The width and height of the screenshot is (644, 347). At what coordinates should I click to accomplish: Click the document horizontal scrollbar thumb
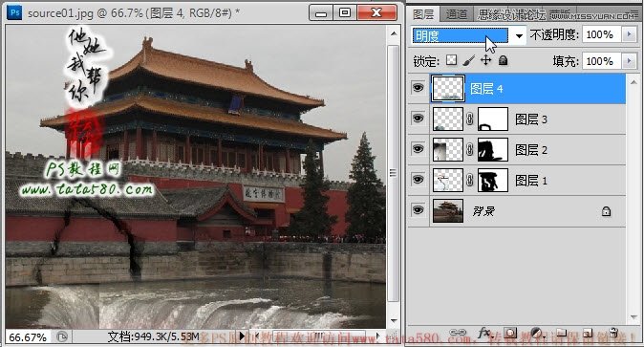pyautogui.click(x=318, y=336)
